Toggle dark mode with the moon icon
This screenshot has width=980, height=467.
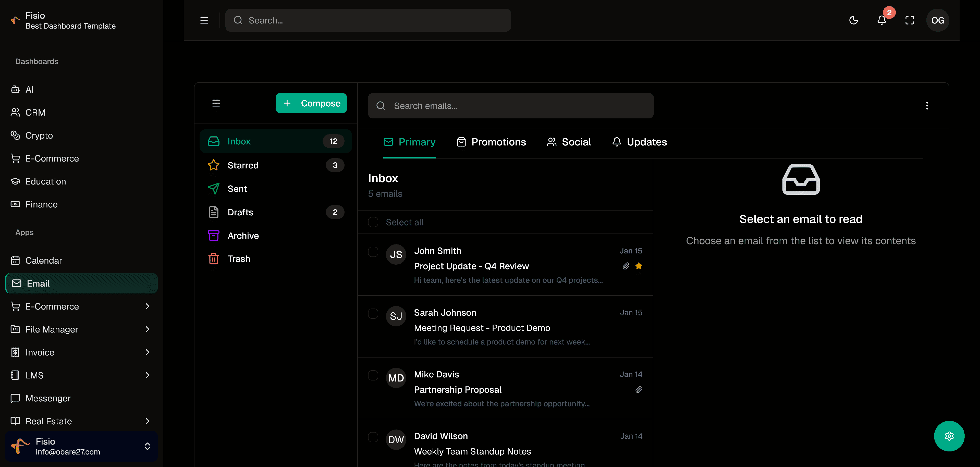pyautogui.click(x=853, y=20)
